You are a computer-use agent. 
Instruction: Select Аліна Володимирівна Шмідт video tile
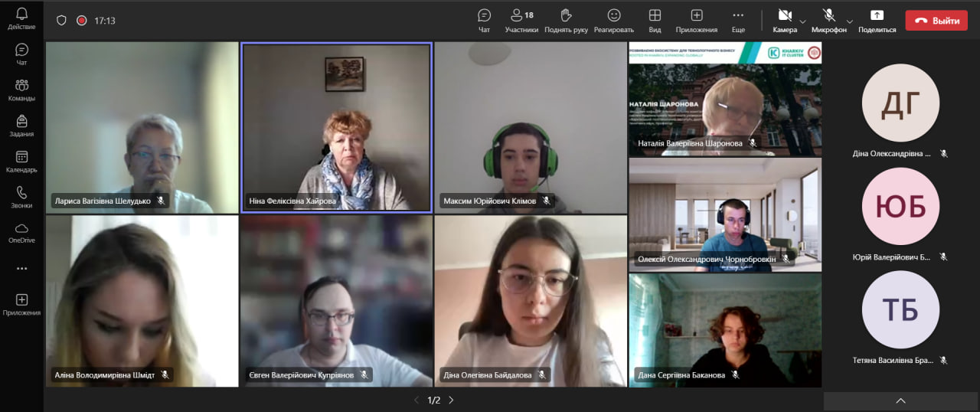142,301
